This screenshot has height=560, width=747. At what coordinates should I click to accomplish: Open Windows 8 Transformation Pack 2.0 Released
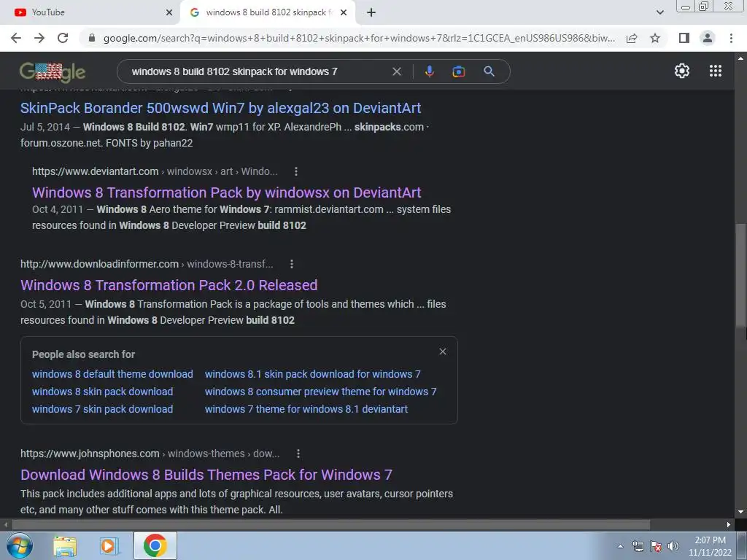(169, 285)
